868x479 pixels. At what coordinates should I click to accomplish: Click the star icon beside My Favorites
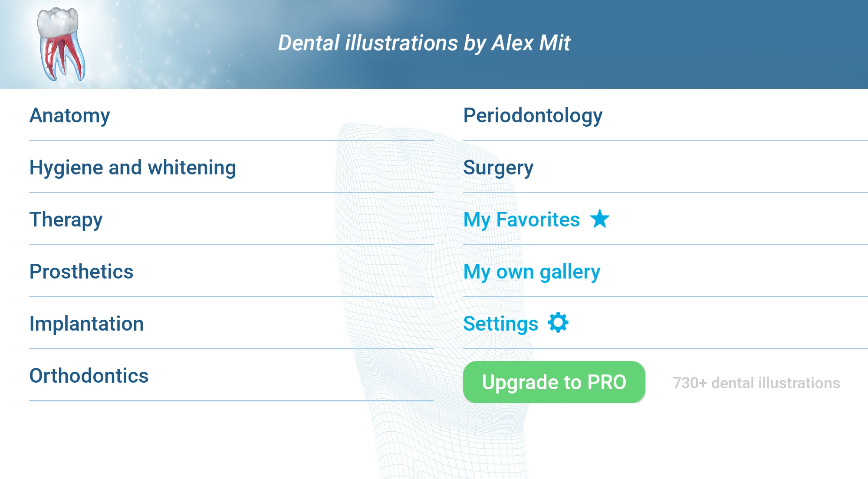[600, 219]
